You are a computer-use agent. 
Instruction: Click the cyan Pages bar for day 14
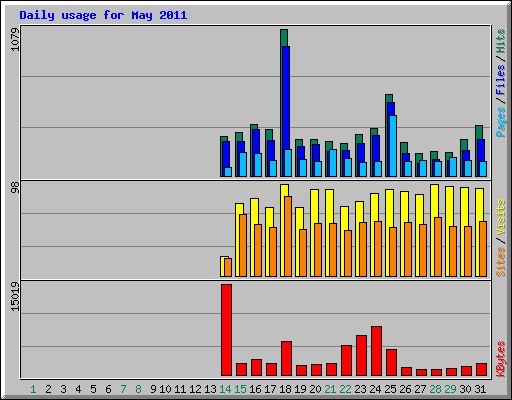pyautogui.click(x=228, y=172)
